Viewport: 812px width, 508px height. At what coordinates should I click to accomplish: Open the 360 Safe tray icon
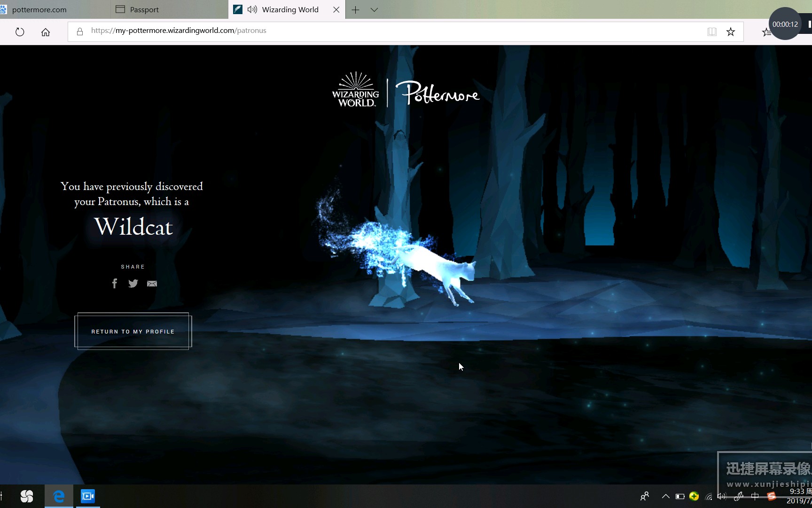694,497
